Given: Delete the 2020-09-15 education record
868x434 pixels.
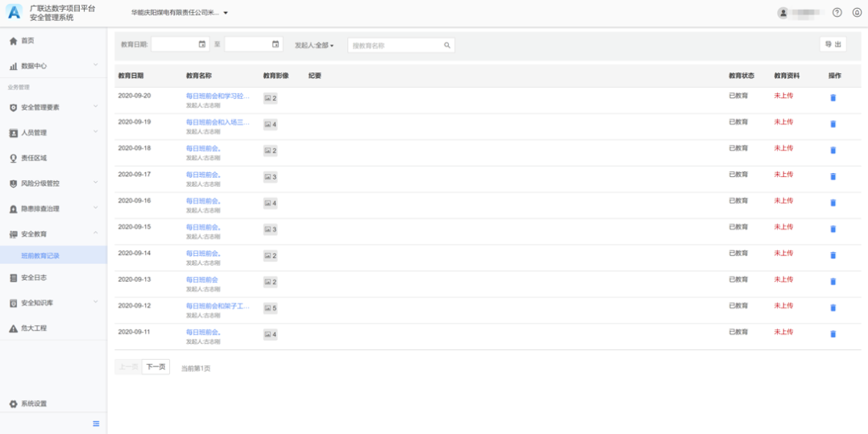Looking at the screenshot, I should coord(833,229).
